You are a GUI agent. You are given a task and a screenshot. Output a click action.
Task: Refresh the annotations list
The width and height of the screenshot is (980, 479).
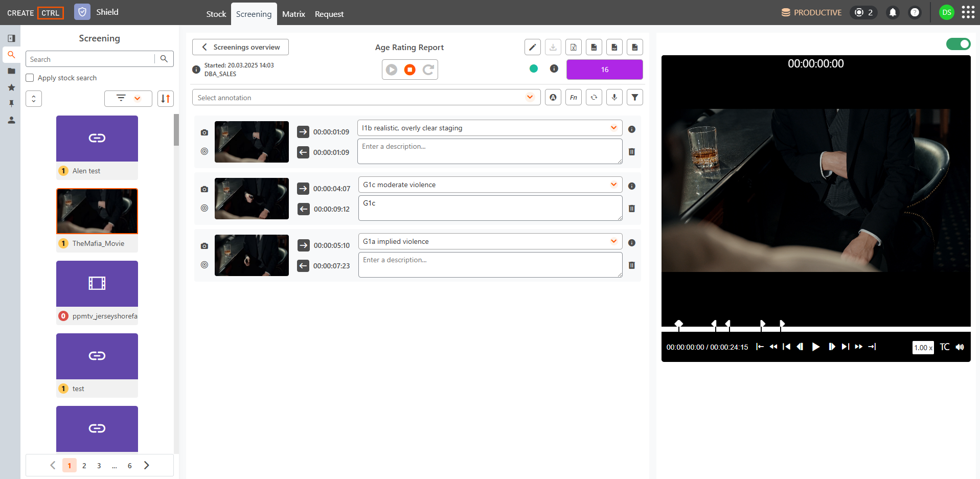tap(594, 97)
